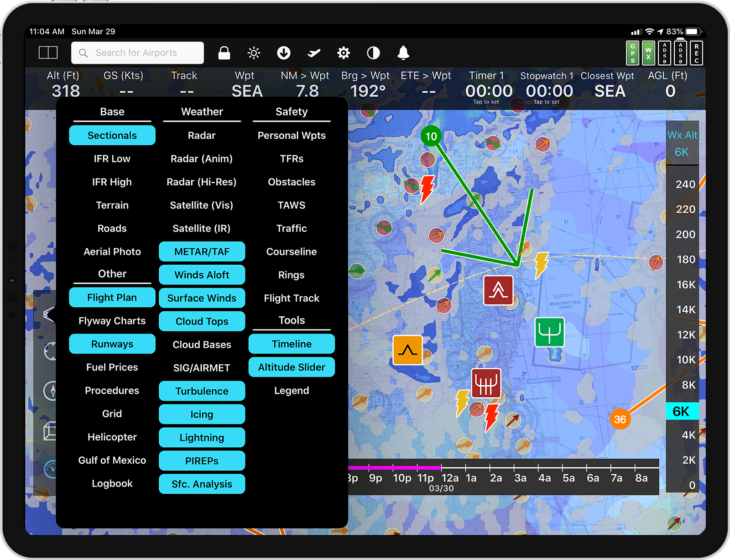Turn off the Lightning layer

202,437
